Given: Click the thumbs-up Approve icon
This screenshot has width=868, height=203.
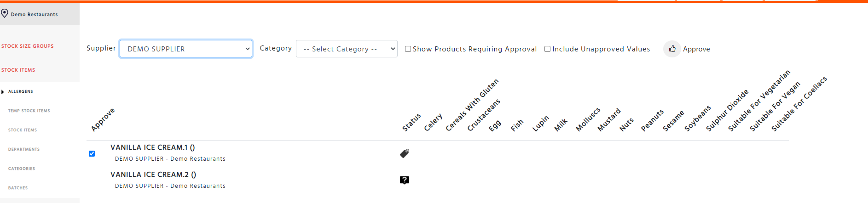Looking at the screenshot, I should coord(672,49).
